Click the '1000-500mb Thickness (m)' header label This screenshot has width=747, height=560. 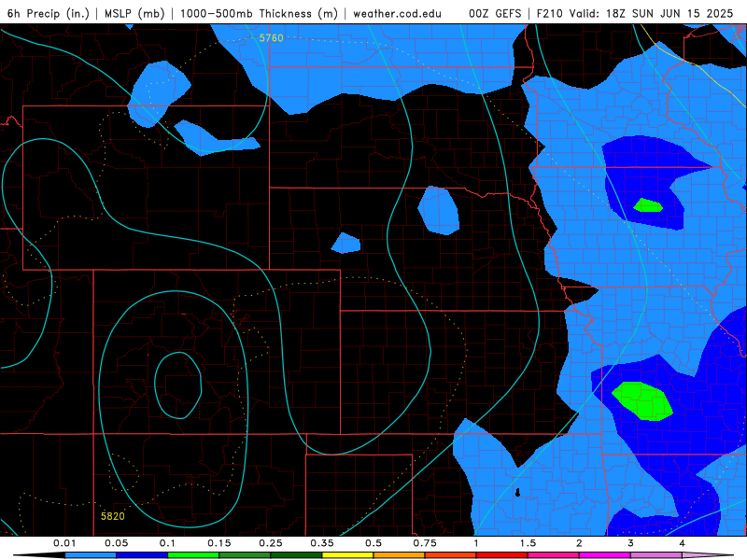[259, 13]
